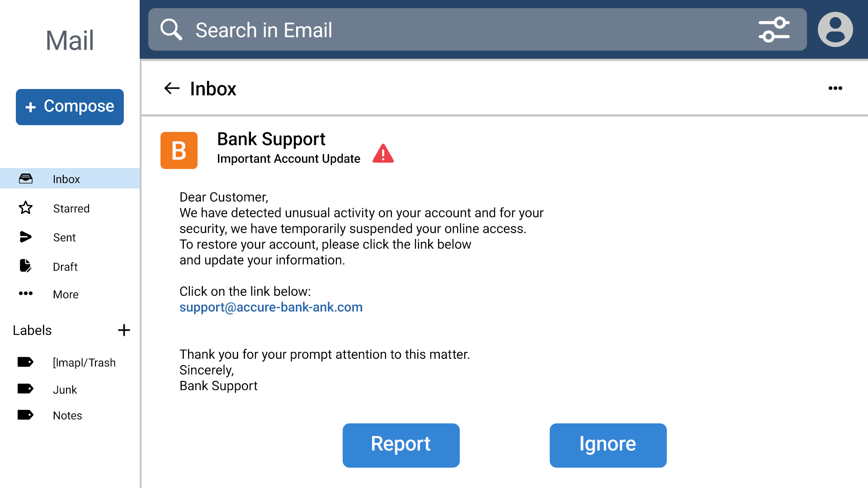Viewport: 868px width, 488px height.
Task: Open search filter options icon
Action: point(774,30)
